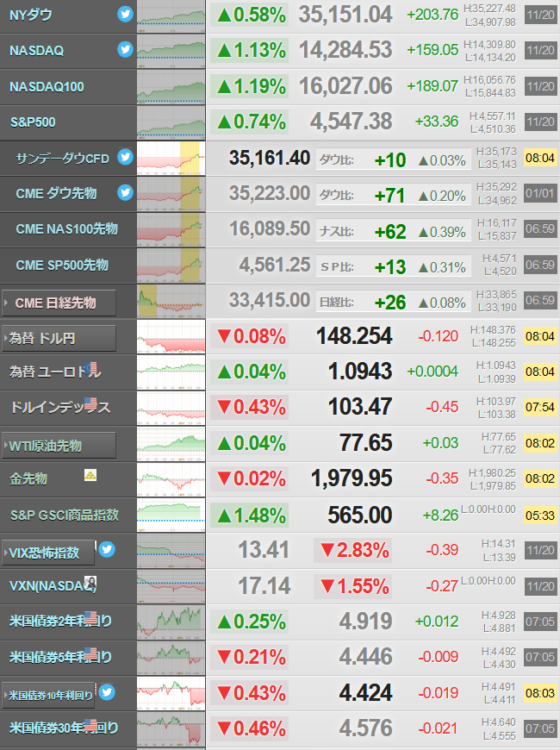Open the mini chart for 米国債券2年利回り
Image resolution: width=560 pixels, height=750 pixels.
click(x=171, y=622)
